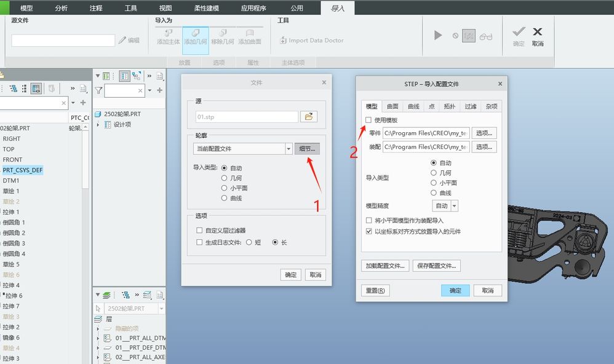The image size is (614, 364).
Task: Click the highlighted design tree view icon
Action: (124, 76)
